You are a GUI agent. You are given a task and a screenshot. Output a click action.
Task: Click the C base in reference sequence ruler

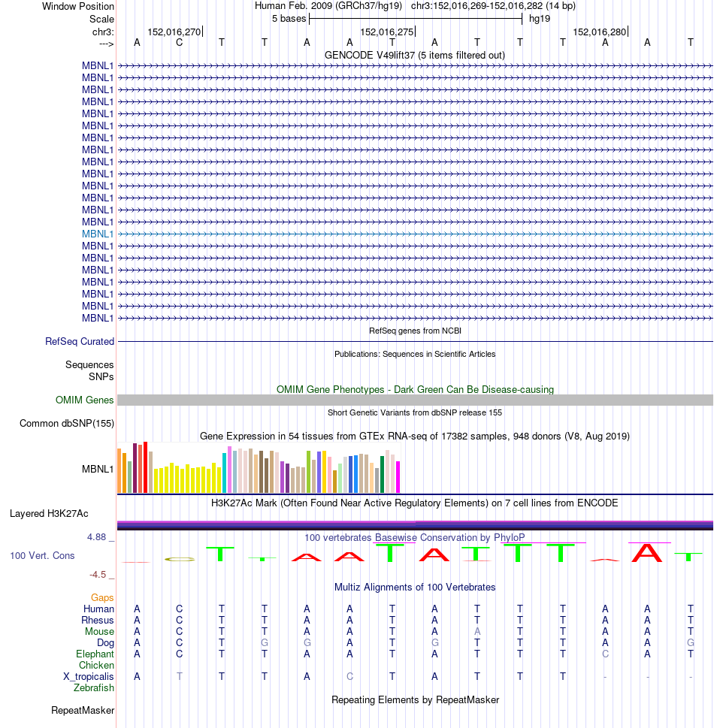tap(180, 43)
